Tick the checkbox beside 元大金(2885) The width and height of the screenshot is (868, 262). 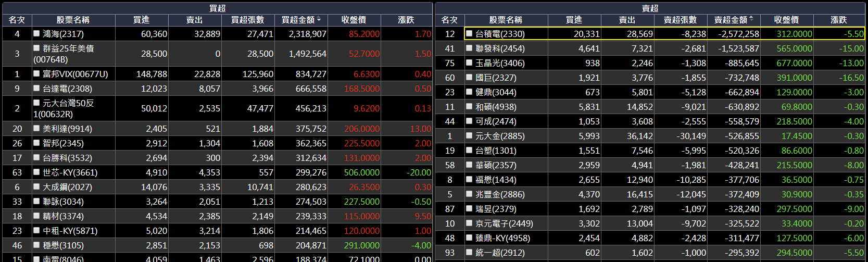coord(469,135)
